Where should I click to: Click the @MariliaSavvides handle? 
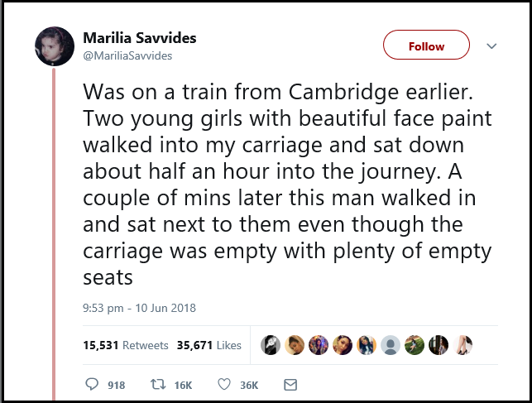[x=127, y=55]
